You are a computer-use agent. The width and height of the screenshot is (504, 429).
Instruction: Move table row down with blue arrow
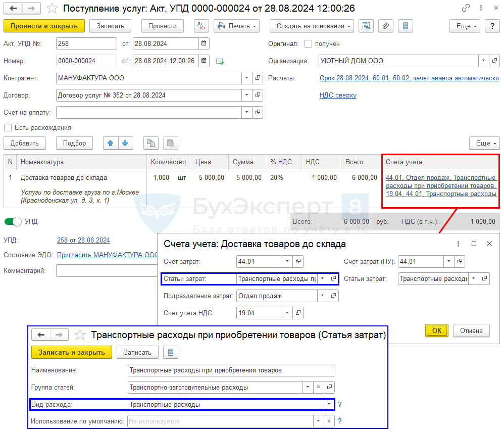click(125, 143)
